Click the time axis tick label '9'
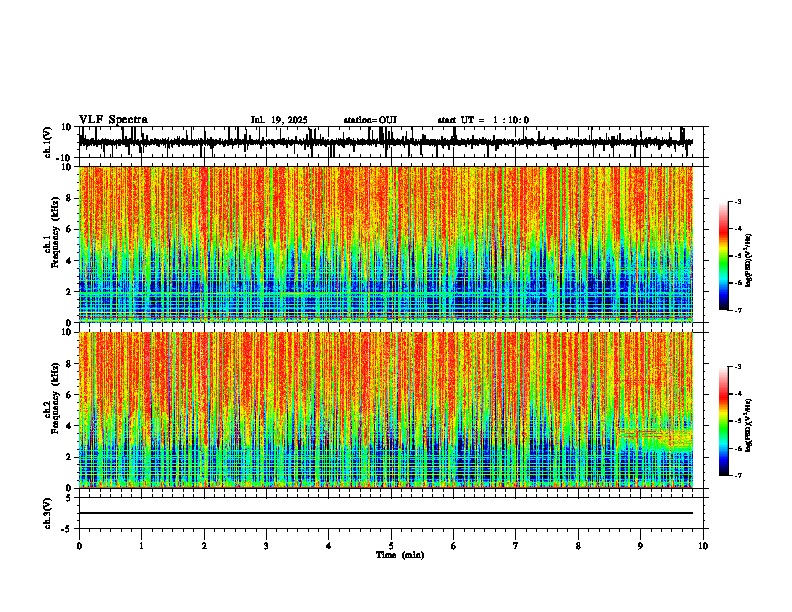Viewport: 792px width, 612px height. click(640, 546)
